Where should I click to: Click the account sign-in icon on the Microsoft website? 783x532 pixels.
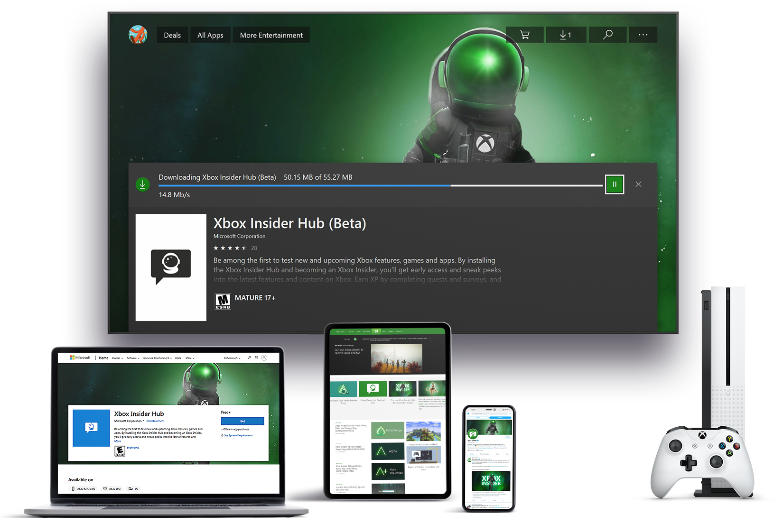coord(264,358)
